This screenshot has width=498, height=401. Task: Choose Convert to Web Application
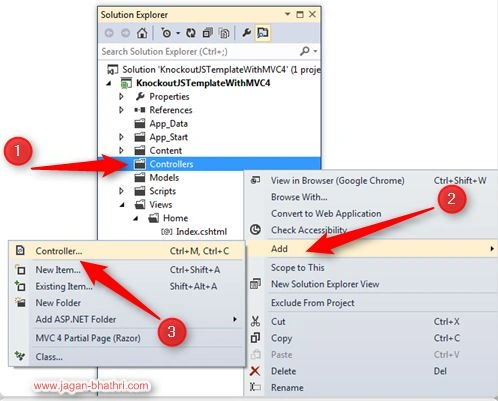click(371, 214)
